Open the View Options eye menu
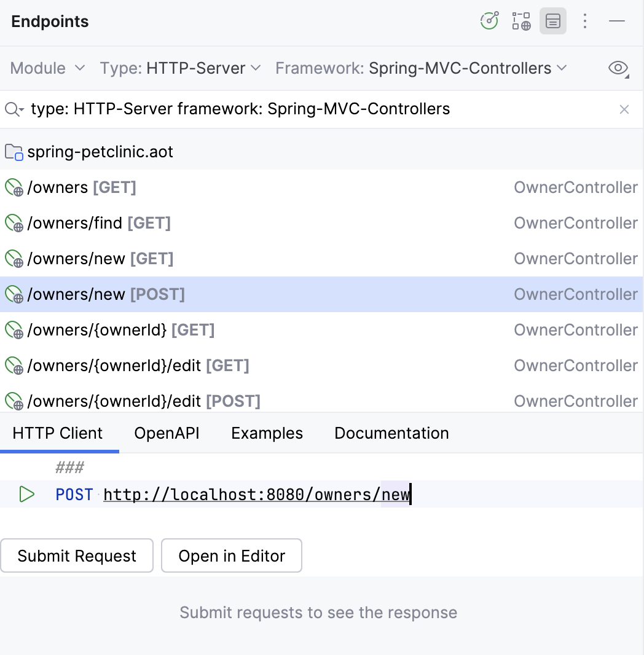 [x=618, y=68]
